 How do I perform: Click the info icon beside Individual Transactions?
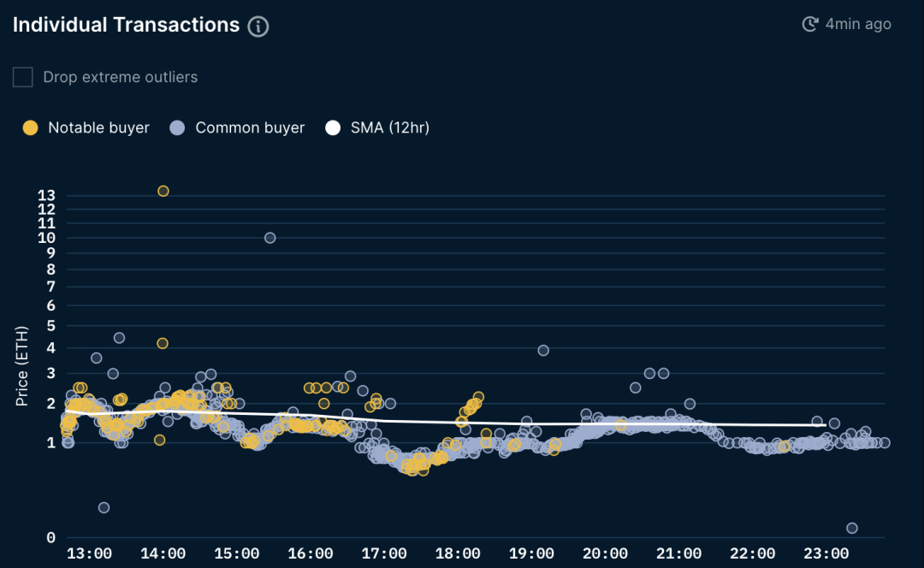(258, 27)
